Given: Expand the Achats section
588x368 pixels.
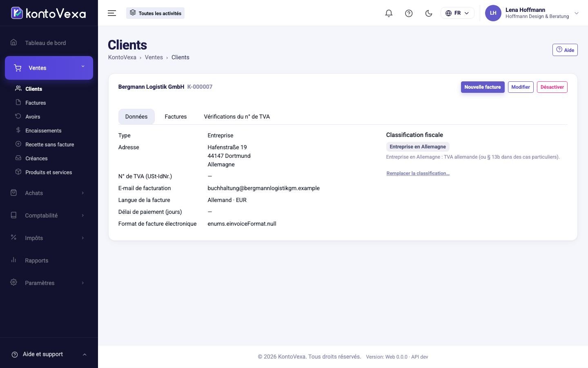Looking at the screenshot, I should pos(49,193).
